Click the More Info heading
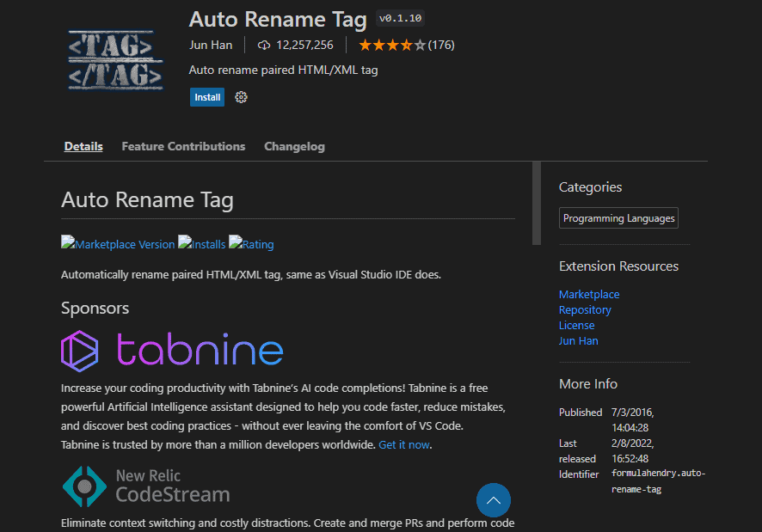The height and width of the screenshot is (532, 762). [x=588, y=384]
